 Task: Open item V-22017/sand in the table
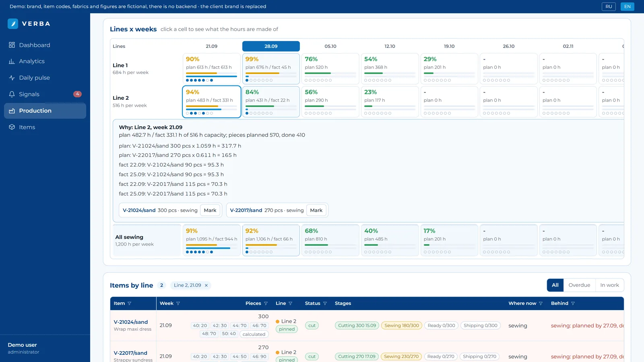130,353
